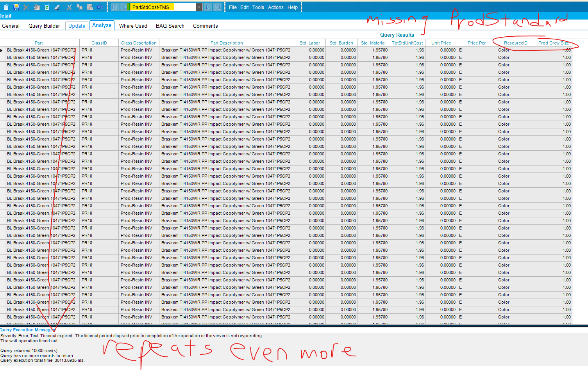
Task: Open the PartStdCost-TMS query ID dropdown
Action: tap(199, 7)
